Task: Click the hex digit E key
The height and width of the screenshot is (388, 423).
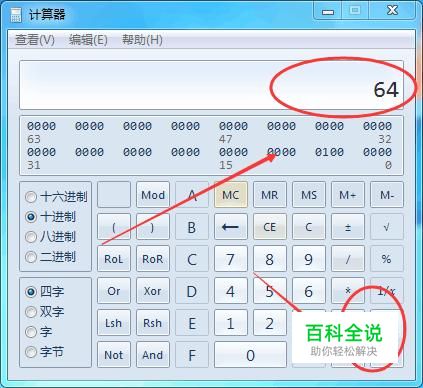Action: point(192,323)
